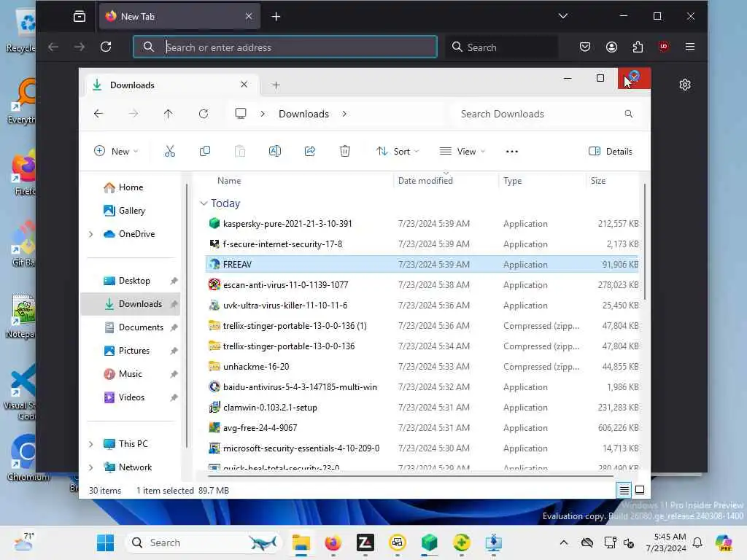
Task: Expand Network in navigation pane
Action: (91, 467)
